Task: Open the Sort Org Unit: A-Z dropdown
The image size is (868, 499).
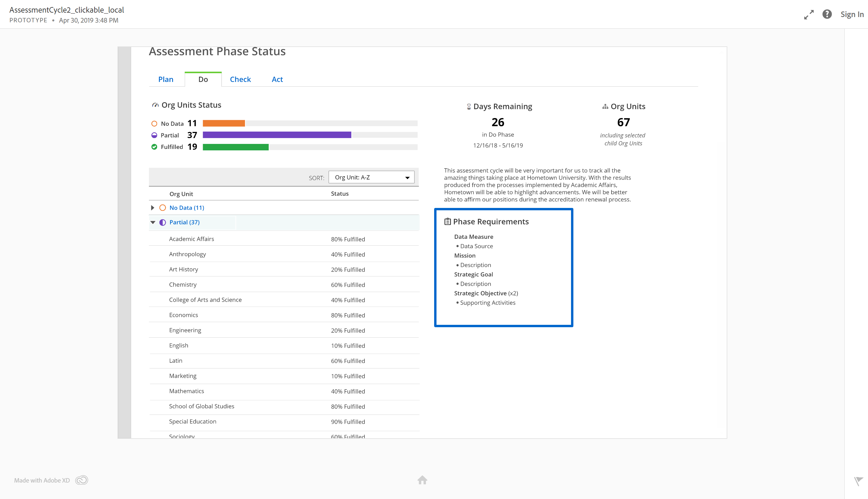Action: 371,177
